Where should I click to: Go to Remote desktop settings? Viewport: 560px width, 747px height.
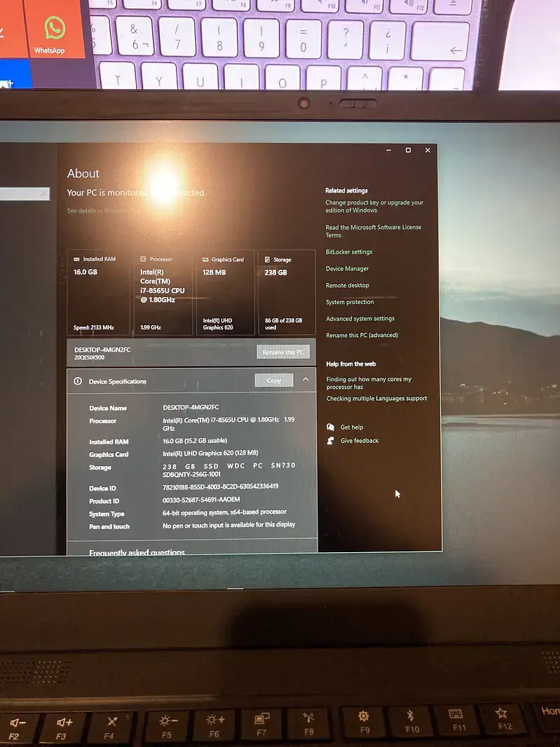coord(347,286)
